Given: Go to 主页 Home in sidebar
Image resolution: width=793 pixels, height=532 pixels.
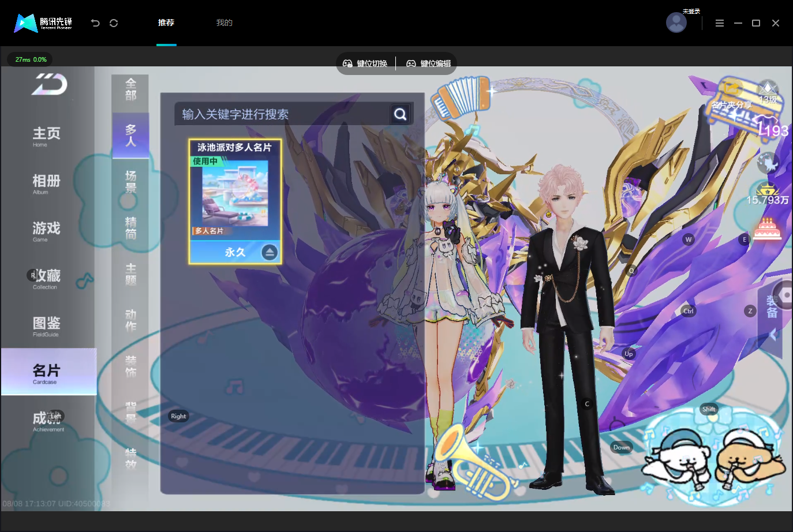Looking at the screenshot, I should (46, 136).
